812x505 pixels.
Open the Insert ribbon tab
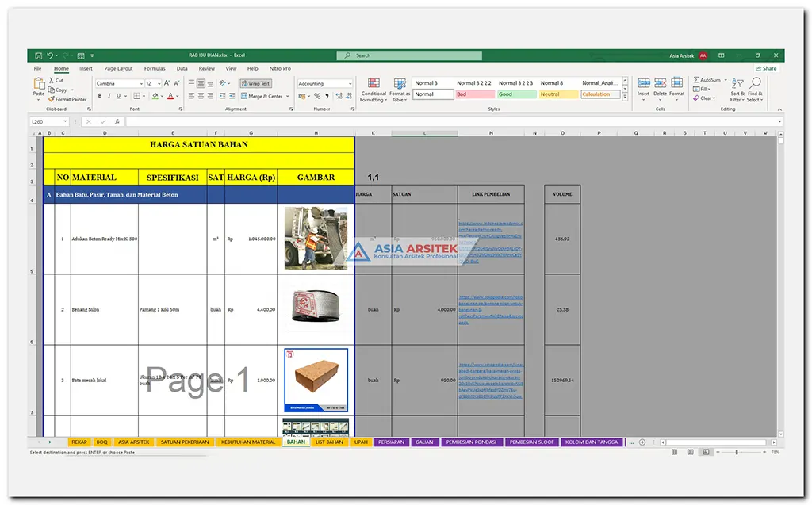(x=86, y=68)
